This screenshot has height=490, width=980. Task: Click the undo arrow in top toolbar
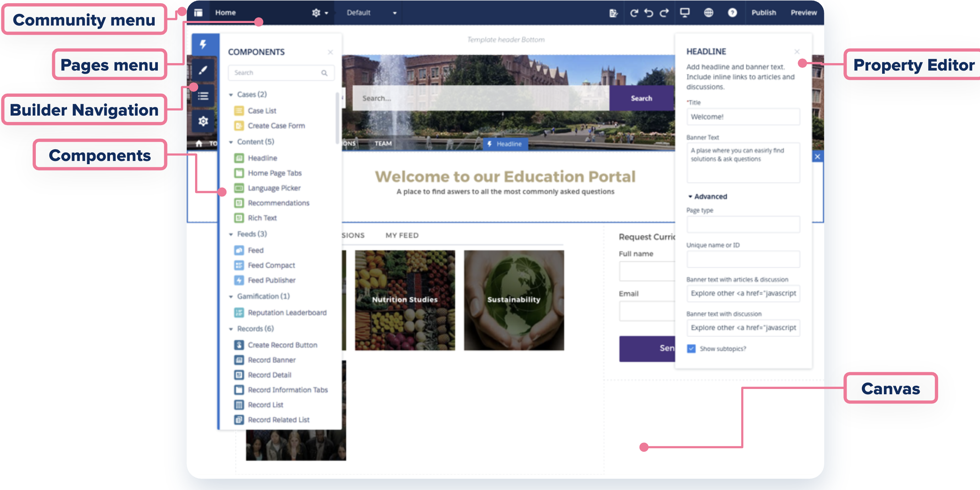coord(649,13)
